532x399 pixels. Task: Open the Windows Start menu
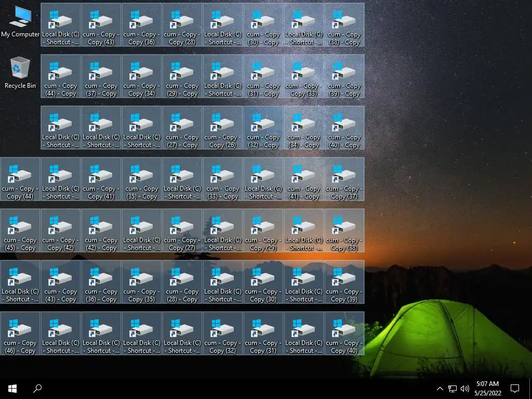tap(12, 389)
